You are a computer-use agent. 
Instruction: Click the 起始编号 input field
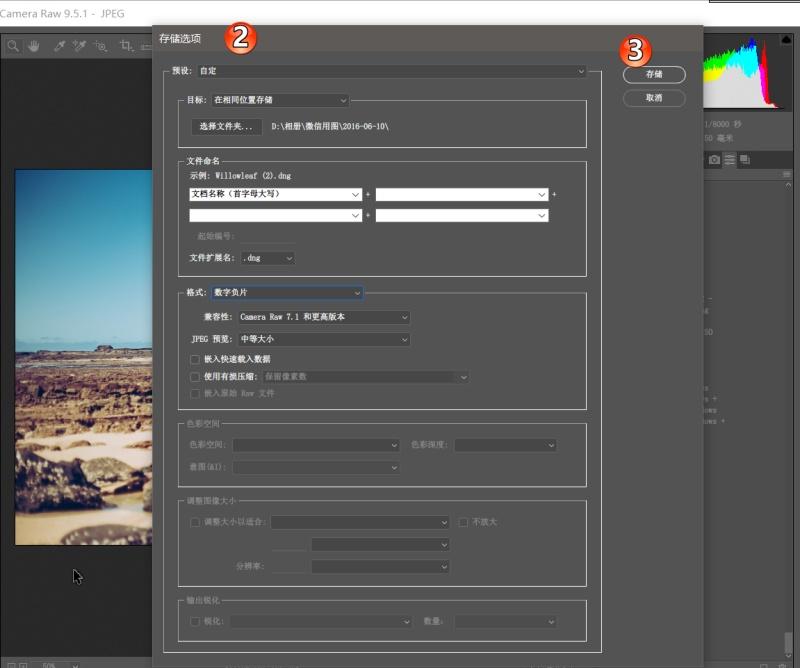(267, 237)
